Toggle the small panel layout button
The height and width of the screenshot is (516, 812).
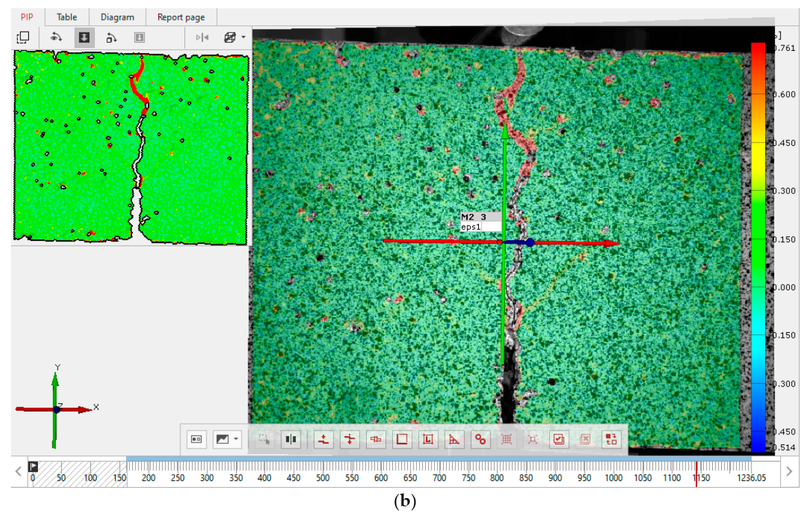196,439
